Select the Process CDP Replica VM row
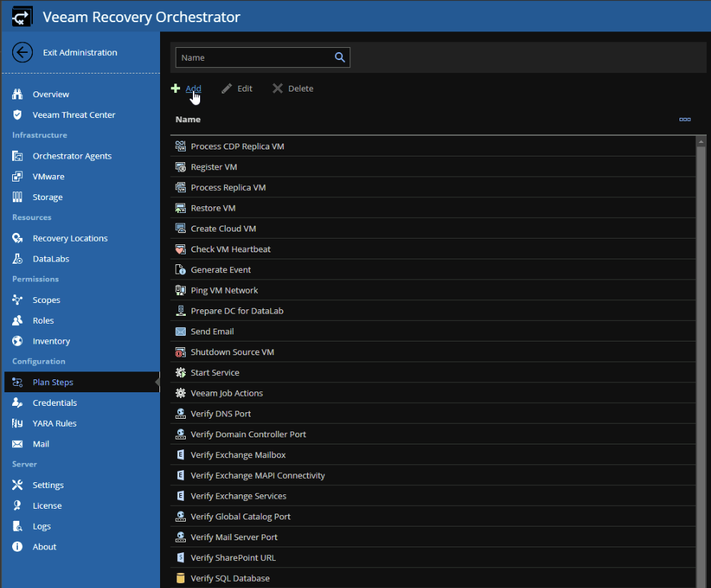The height and width of the screenshot is (588, 711). [432, 146]
